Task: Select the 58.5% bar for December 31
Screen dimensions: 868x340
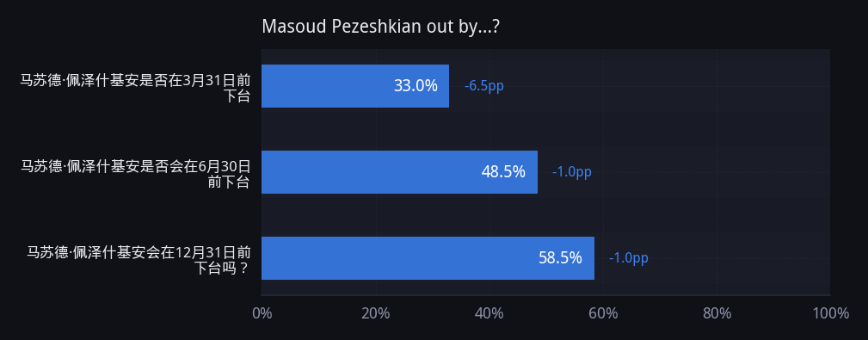Action: point(428,258)
